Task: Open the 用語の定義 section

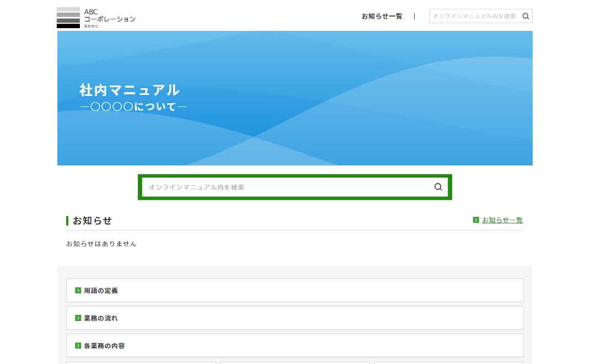Action: coord(294,290)
